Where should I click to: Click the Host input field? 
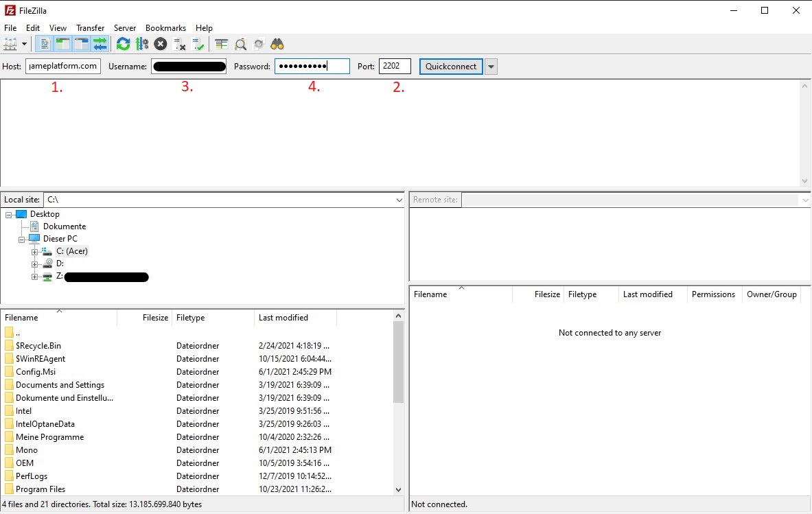click(63, 67)
